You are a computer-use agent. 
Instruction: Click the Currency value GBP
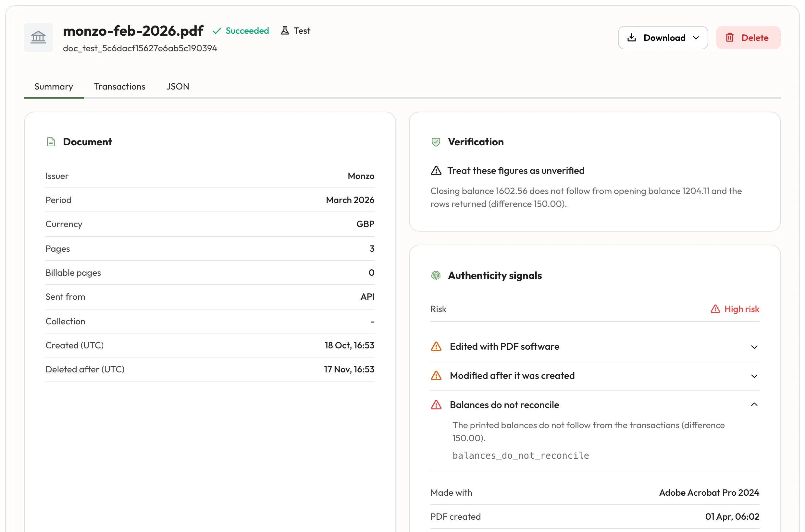365,224
